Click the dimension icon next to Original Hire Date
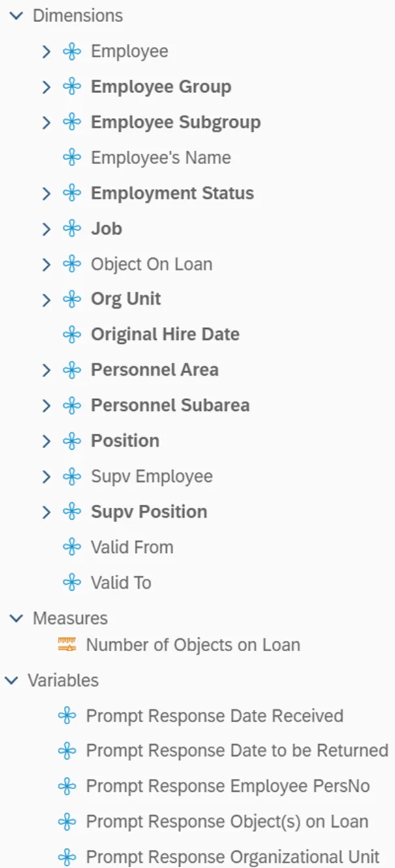 pyautogui.click(x=72, y=335)
